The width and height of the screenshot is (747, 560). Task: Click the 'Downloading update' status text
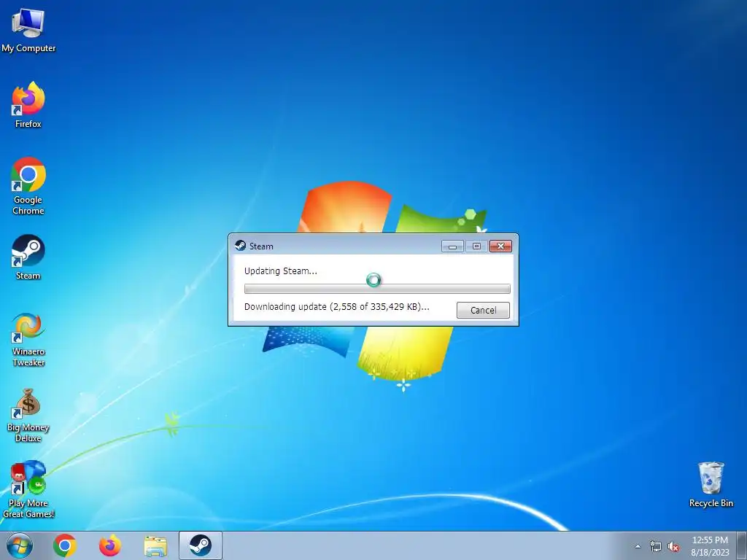click(x=337, y=307)
